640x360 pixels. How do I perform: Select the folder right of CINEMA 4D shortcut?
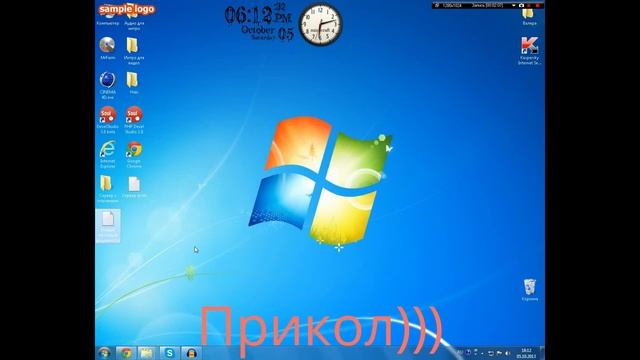tap(133, 82)
